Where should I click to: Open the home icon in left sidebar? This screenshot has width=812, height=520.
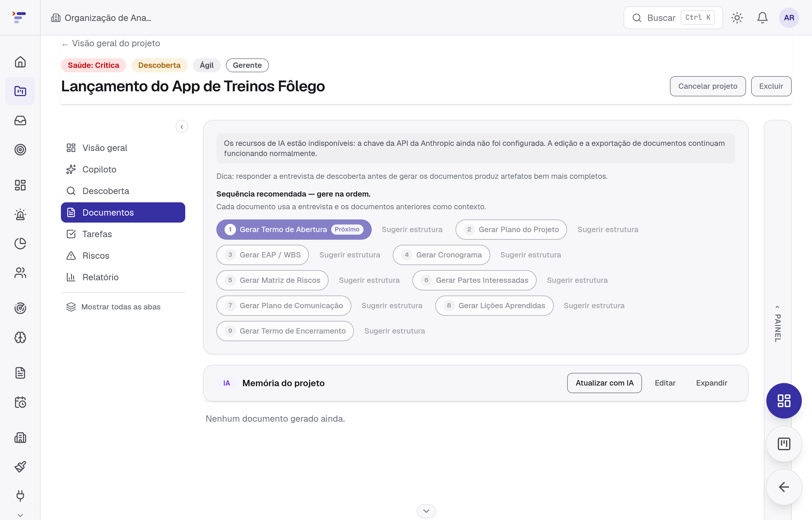click(20, 62)
